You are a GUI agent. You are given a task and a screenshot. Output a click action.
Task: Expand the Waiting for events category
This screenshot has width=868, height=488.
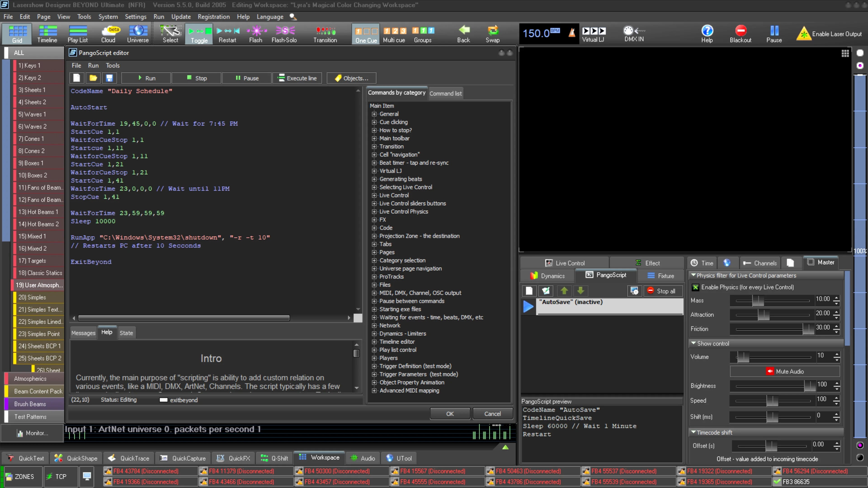pyautogui.click(x=374, y=318)
